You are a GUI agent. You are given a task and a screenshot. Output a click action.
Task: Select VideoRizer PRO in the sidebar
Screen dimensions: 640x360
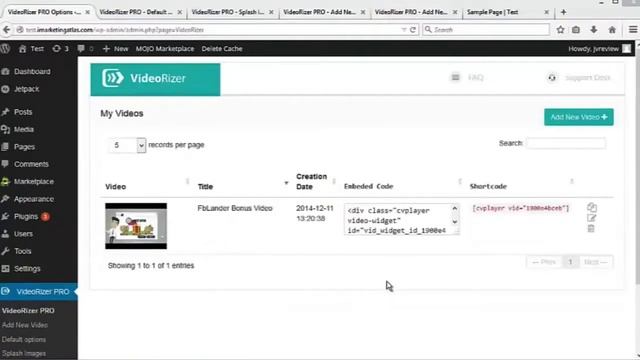(39, 291)
